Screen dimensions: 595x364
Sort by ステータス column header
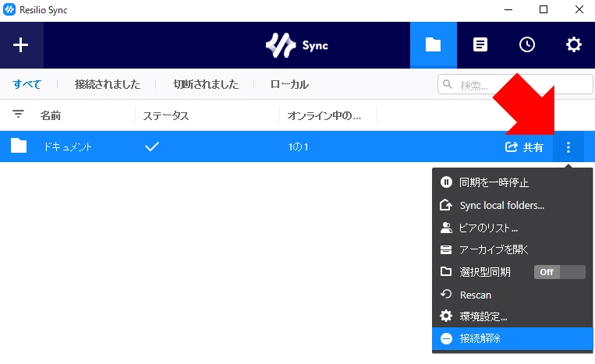pyautogui.click(x=166, y=115)
